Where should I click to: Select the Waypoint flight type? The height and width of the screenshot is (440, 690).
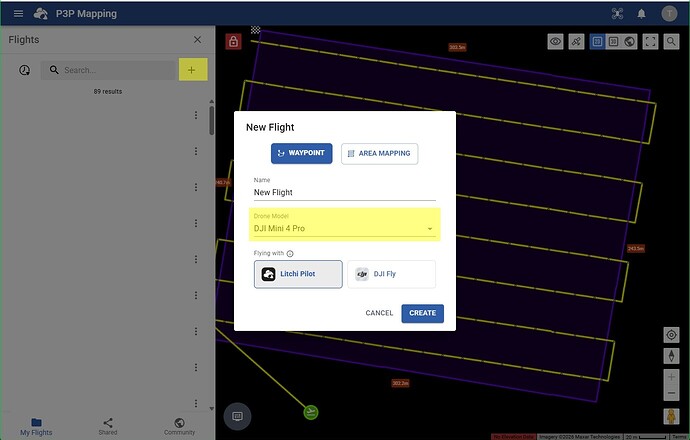click(301, 153)
